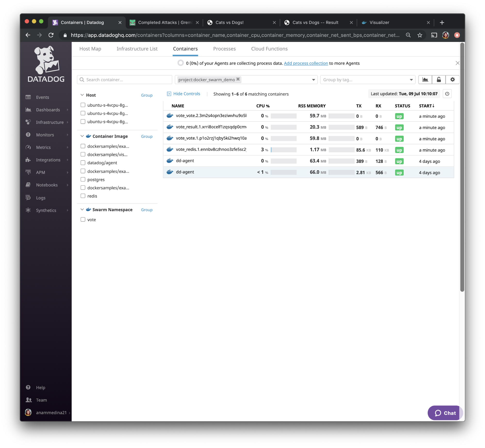The width and height of the screenshot is (485, 448).
Task: Open the Dashboards section icon
Action: pos(28,109)
